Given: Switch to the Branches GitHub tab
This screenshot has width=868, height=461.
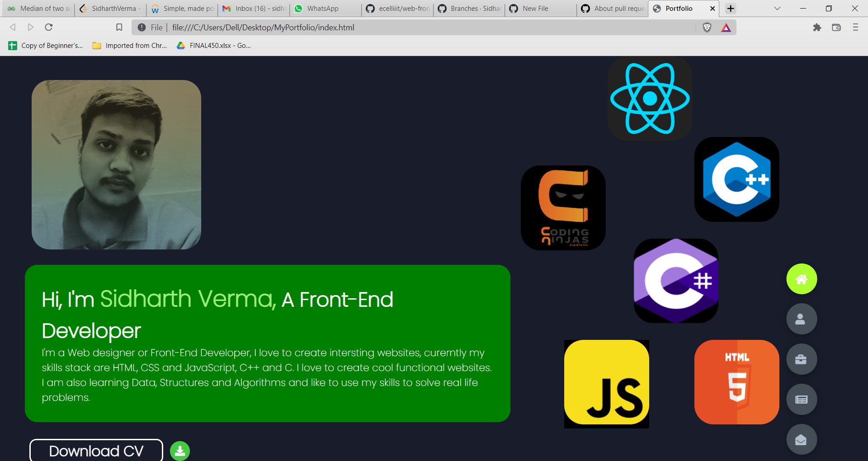Looking at the screenshot, I should point(469,9).
